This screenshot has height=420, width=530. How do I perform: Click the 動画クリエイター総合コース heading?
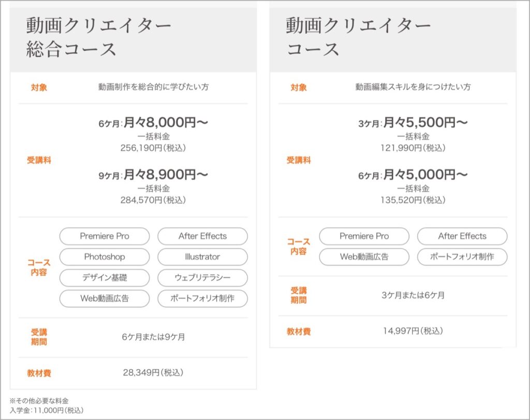[x=99, y=38]
